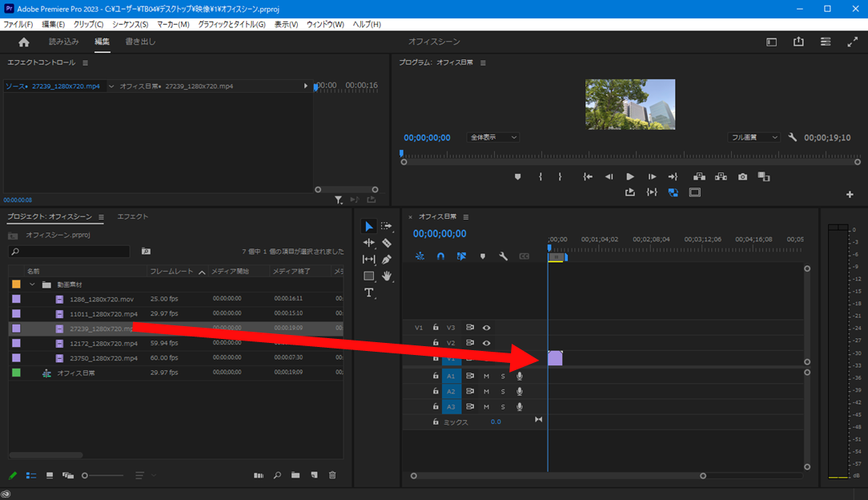Click the delete trash icon in project panel

(332, 475)
